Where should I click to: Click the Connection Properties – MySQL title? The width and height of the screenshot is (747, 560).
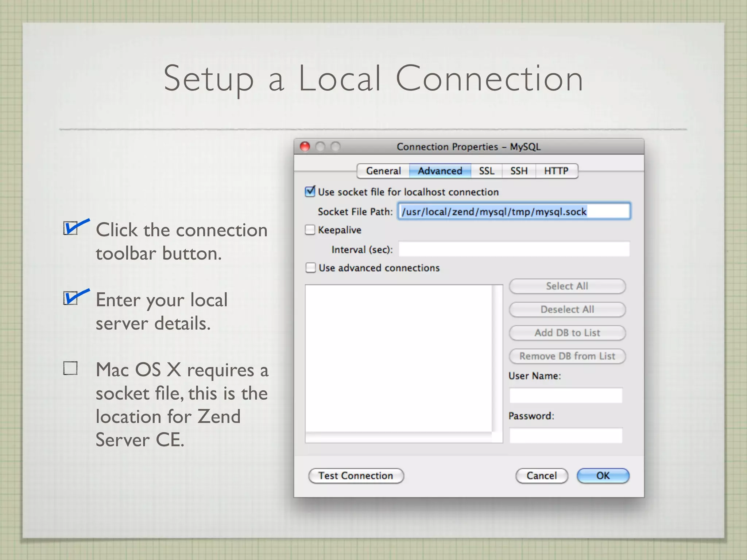469,147
